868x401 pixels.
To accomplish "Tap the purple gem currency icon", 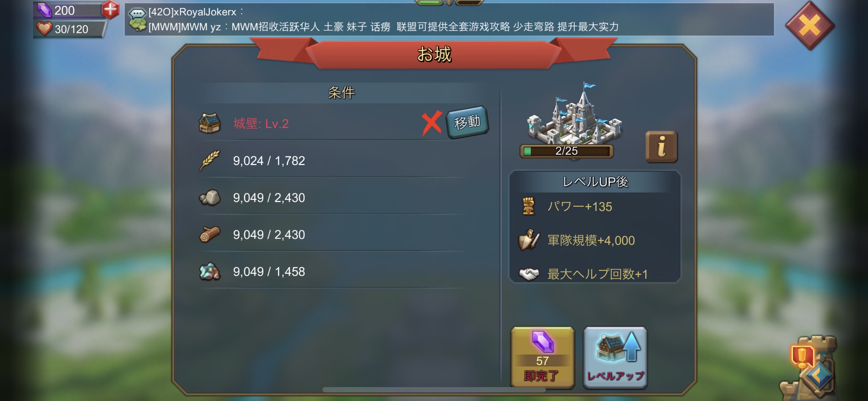I will (x=45, y=10).
